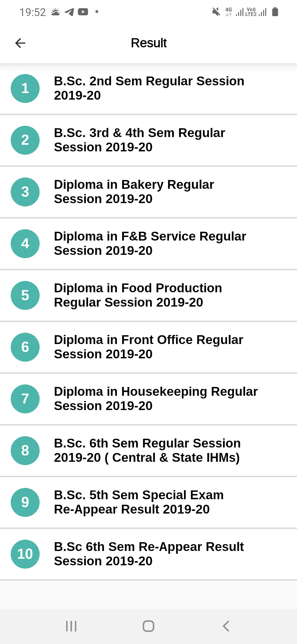Tap Android recent apps navigation icon
Viewport: 297px width, 644px height.
pos(71,626)
